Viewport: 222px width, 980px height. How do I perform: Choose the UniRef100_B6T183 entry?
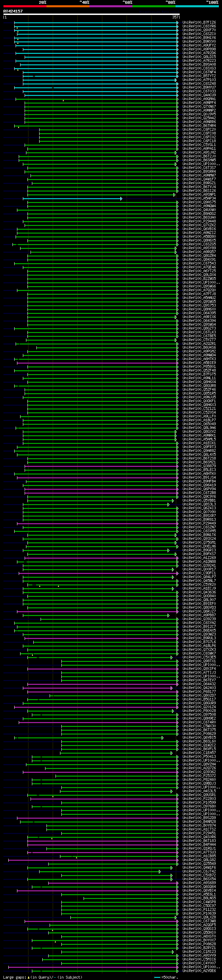(199, 841)
